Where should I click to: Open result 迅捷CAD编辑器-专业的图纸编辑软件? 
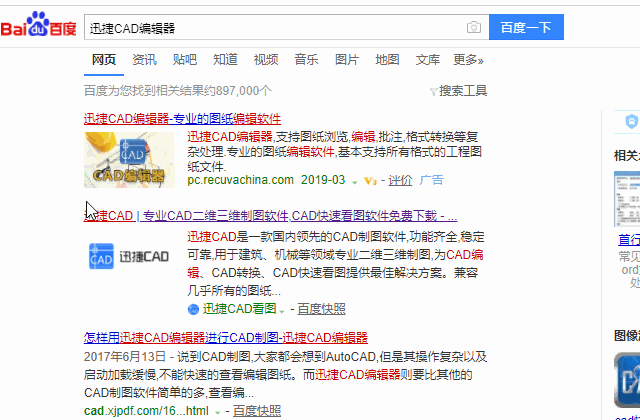point(182,119)
